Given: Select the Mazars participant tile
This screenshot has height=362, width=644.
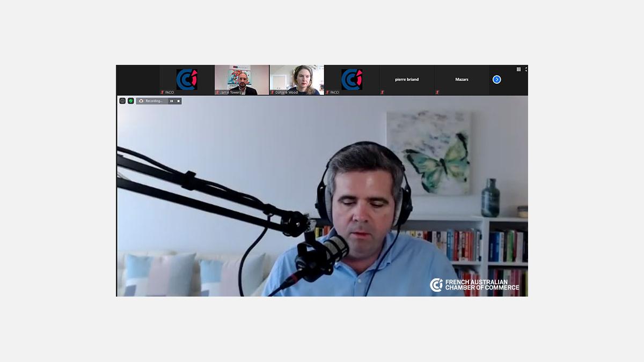Looking at the screenshot, I should coord(462,79).
